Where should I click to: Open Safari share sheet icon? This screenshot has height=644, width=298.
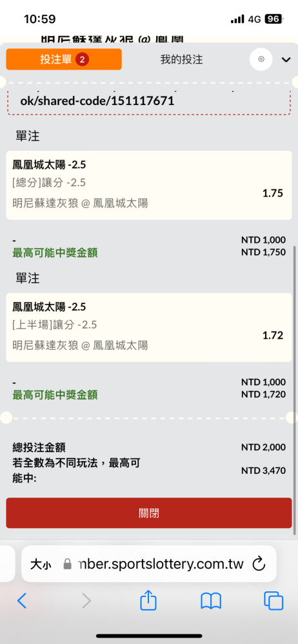pyautogui.click(x=148, y=600)
